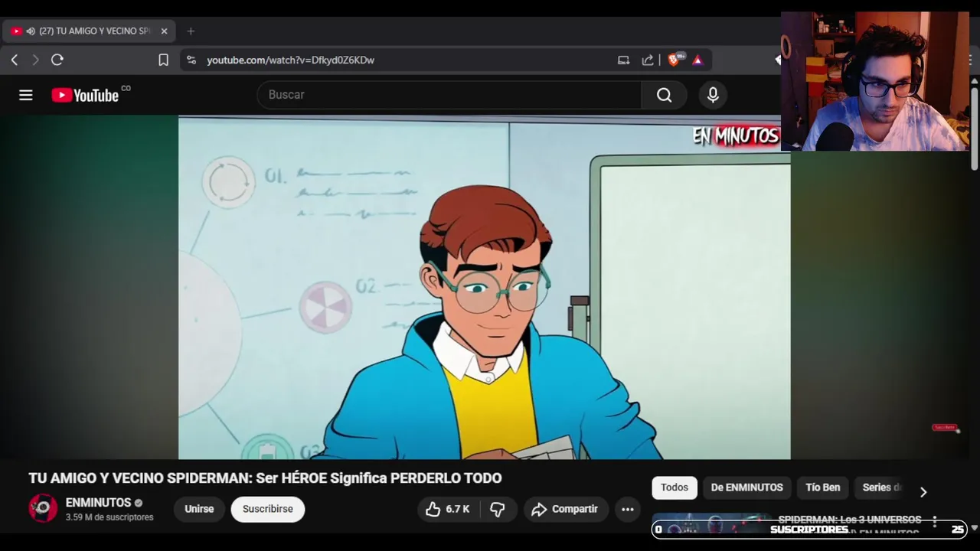Bookmark this page with the bookmark icon

point(163,60)
